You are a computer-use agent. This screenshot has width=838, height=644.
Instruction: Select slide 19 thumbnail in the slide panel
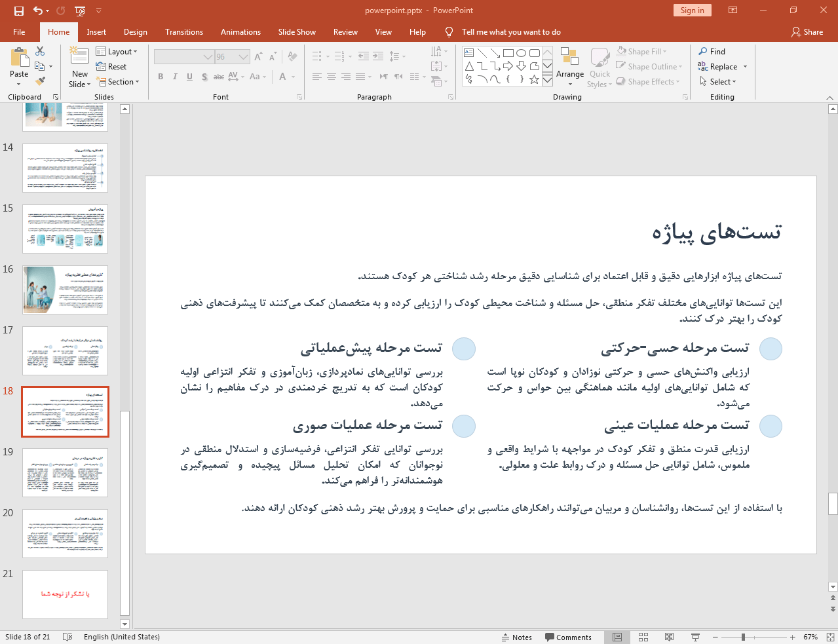coord(65,472)
